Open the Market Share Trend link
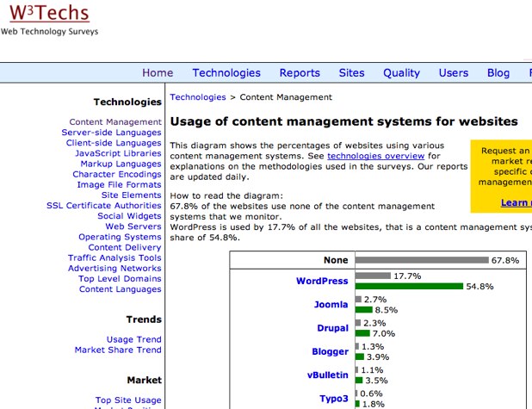532x409 pixels. pyautogui.click(x=118, y=350)
